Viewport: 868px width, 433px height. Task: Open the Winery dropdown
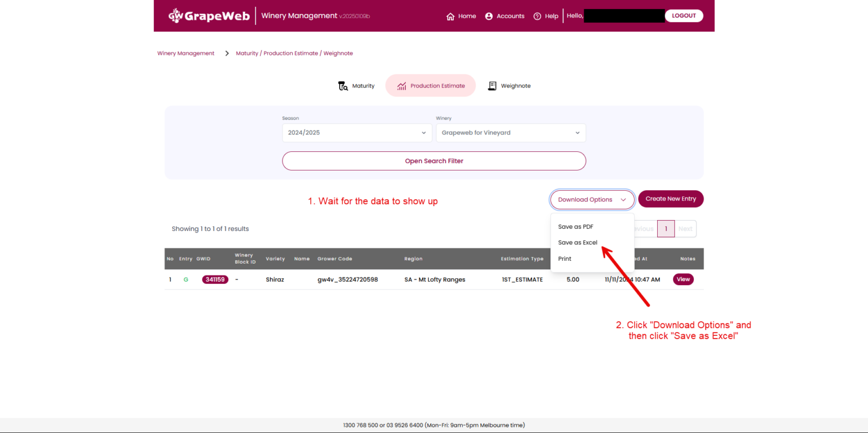pyautogui.click(x=511, y=133)
